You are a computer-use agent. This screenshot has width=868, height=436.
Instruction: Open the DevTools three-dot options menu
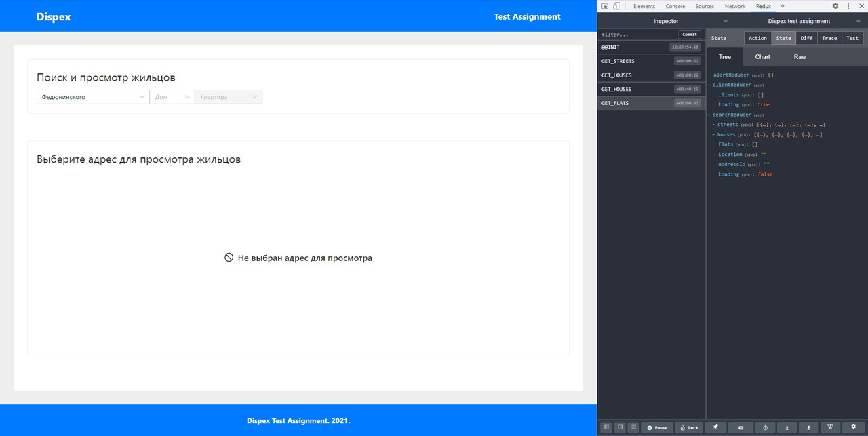(848, 6)
